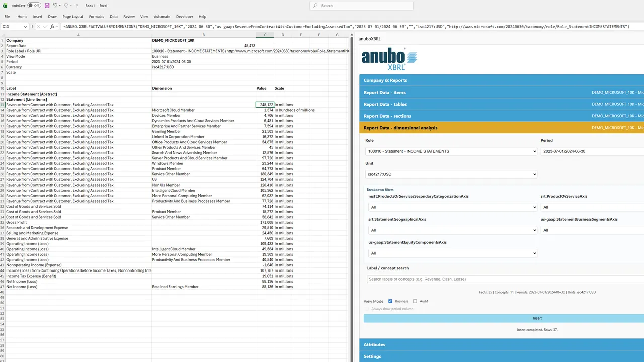Expand the Settings section
The width and height of the screenshot is (644, 362).
pyautogui.click(x=502, y=356)
